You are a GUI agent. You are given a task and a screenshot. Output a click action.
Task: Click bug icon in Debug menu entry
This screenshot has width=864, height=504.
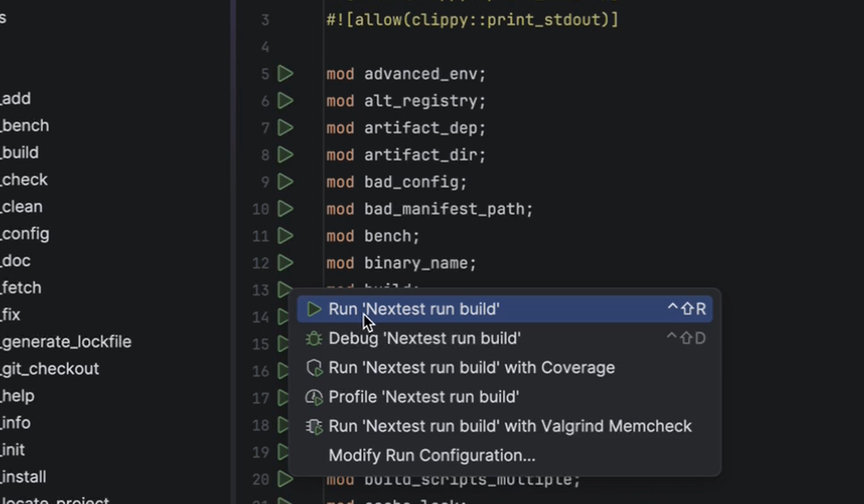tap(314, 338)
